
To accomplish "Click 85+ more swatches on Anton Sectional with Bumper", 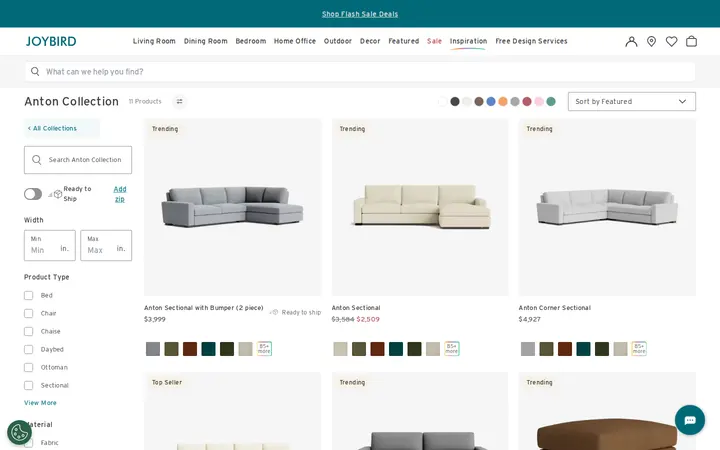I will [x=264, y=349].
